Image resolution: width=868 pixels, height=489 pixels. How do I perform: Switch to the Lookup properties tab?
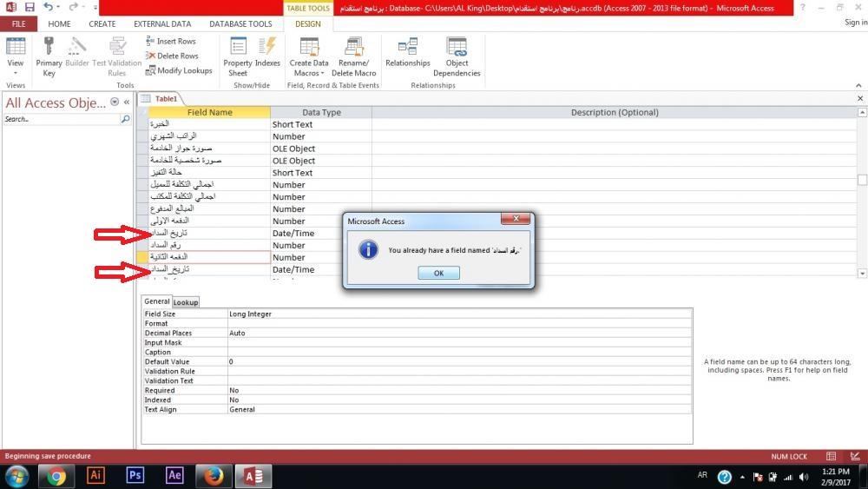pyautogui.click(x=186, y=302)
